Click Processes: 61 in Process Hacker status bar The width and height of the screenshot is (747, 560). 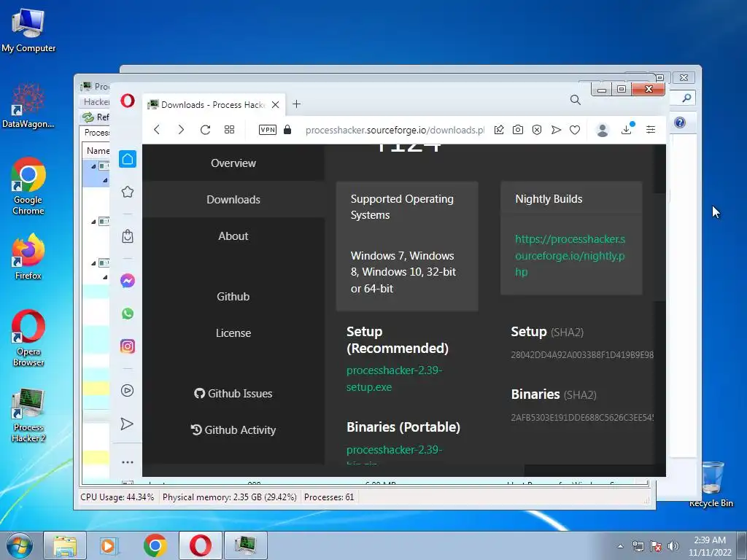tap(329, 497)
